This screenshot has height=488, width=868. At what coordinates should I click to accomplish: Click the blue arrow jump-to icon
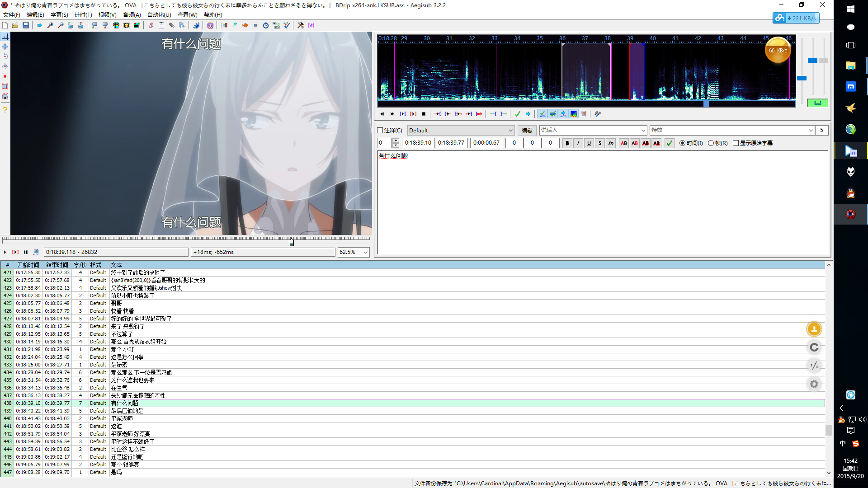click(x=40, y=25)
